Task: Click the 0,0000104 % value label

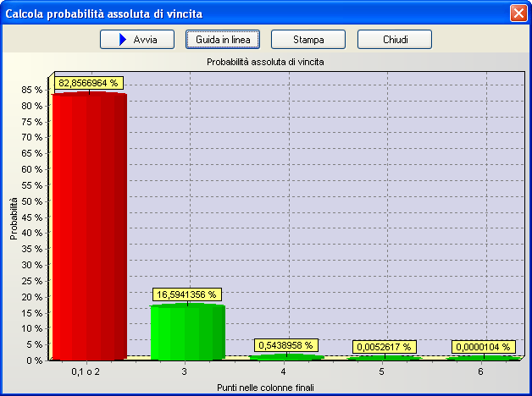Action: coord(483,347)
